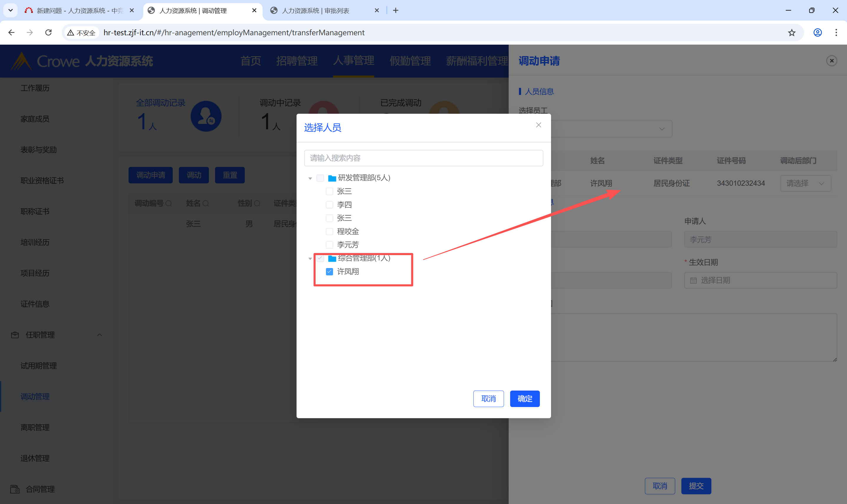Click 取消 in the 选择人员 dialog
847x504 pixels.
tap(488, 399)
